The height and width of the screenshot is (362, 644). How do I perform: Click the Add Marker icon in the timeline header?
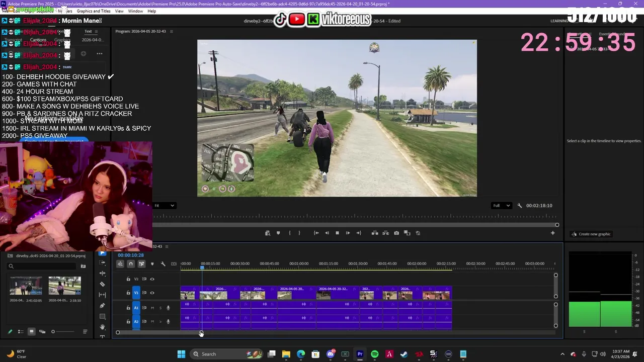[152, 263]
